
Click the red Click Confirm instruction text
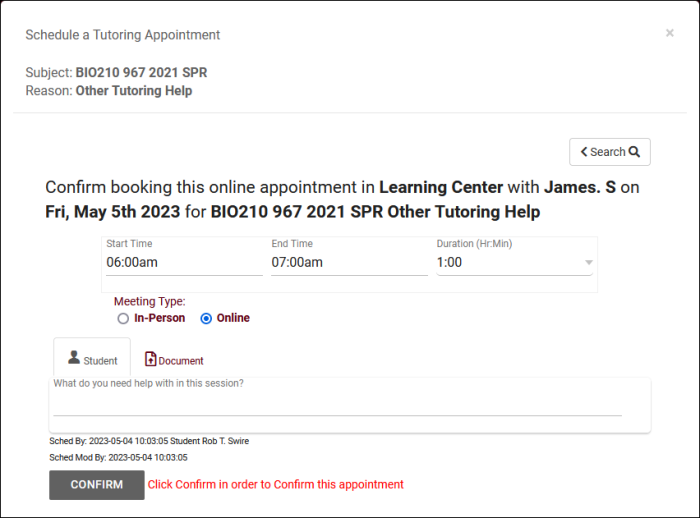click(275, 484)
